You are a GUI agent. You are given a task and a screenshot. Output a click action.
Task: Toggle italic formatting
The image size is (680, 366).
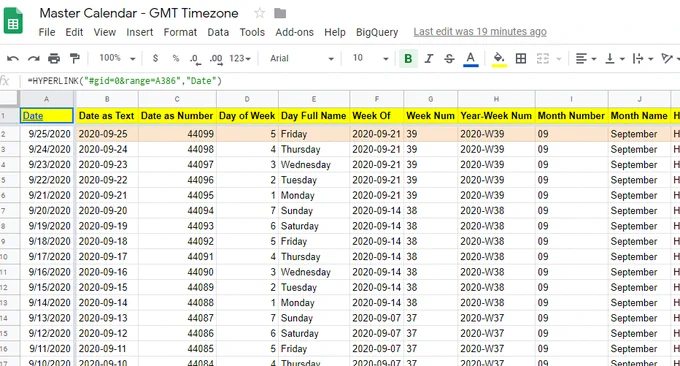coord(428,59)
